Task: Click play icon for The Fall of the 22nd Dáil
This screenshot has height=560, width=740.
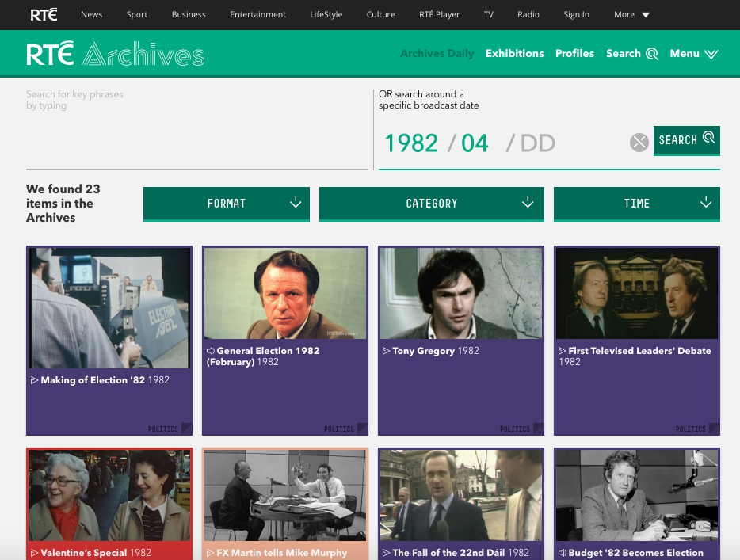Action: [386, 553]
